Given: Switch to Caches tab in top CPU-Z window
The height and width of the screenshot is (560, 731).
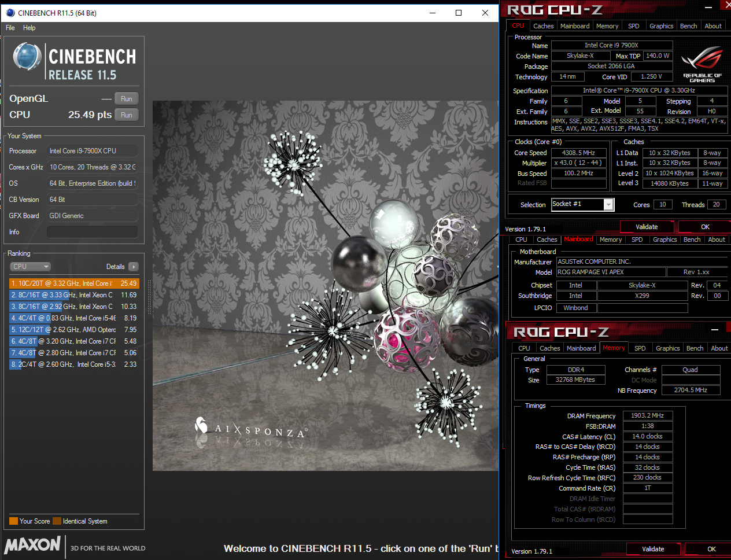Looking at the screenshot, I should pos(543,26).
